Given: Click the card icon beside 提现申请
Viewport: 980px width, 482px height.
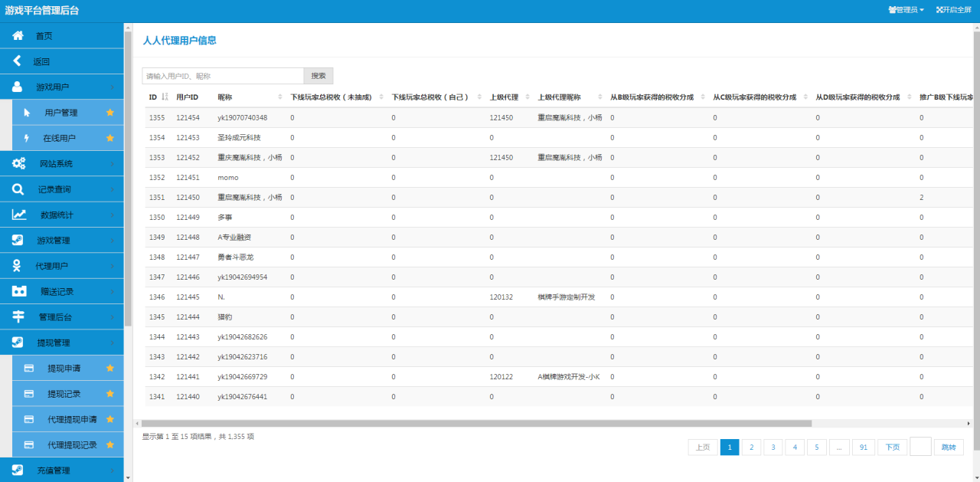Looking at the screenshot, I should tap(29, 368).
